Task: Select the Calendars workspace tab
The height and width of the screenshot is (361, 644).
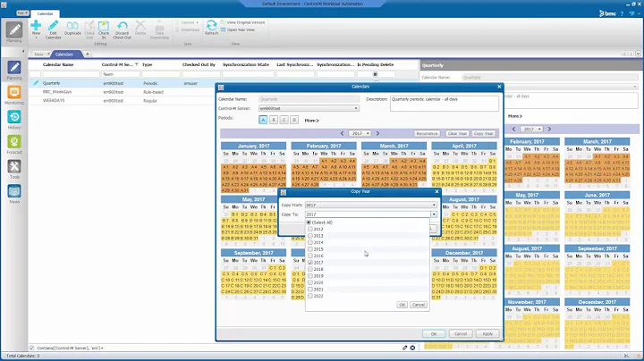Action: click(65, 55)
